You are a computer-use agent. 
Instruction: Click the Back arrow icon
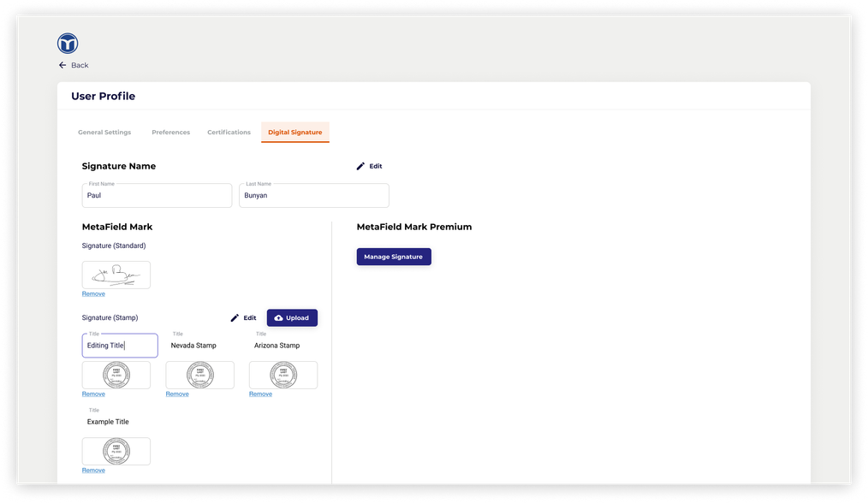[x=62, y=65]
